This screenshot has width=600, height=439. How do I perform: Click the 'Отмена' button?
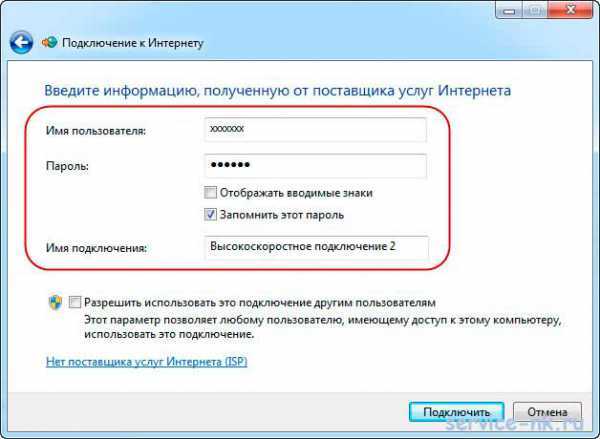click(547, 412)
